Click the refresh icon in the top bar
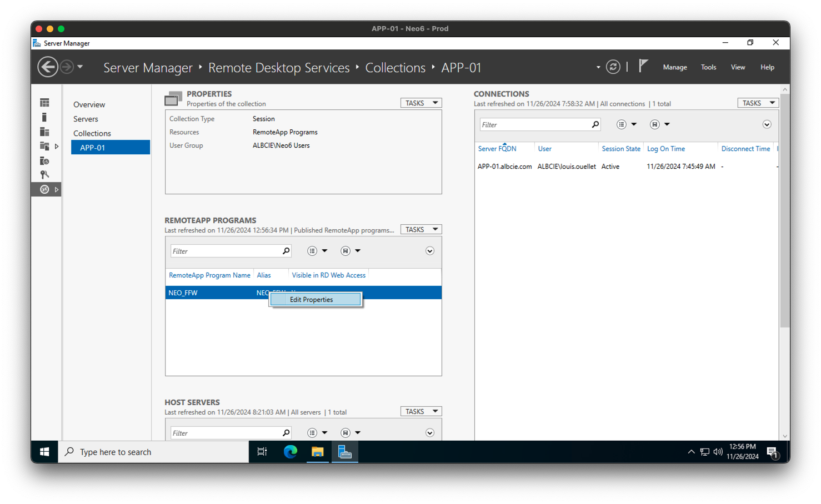821x504 pixels. tap(613, 66)
